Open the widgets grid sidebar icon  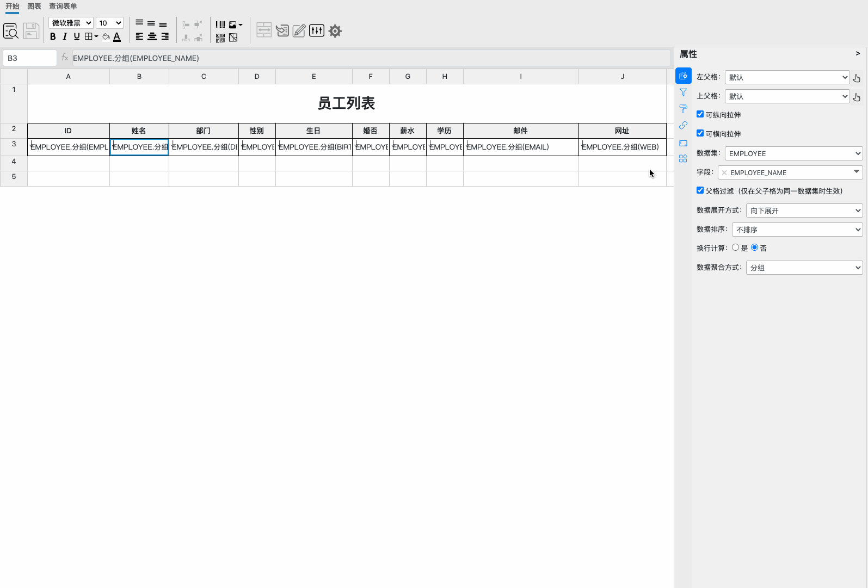[684, 158]
